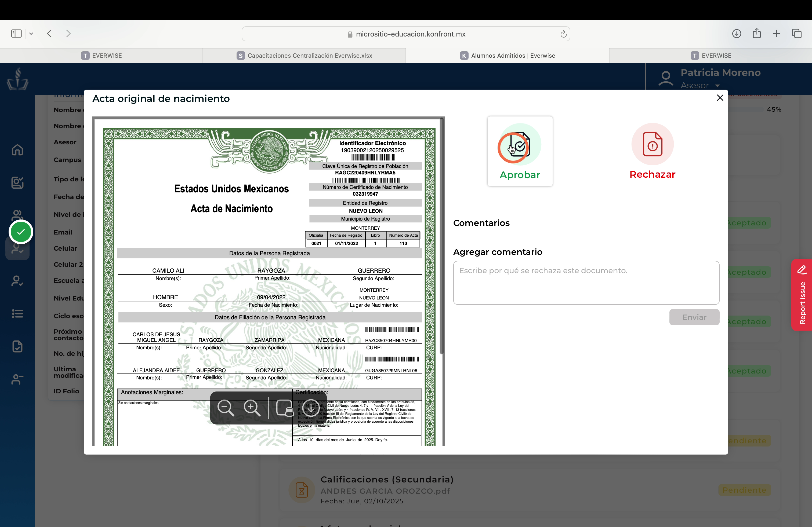812x527 pixels.
Task: Download the PDF with arrow icon
Action: [311, 408]
